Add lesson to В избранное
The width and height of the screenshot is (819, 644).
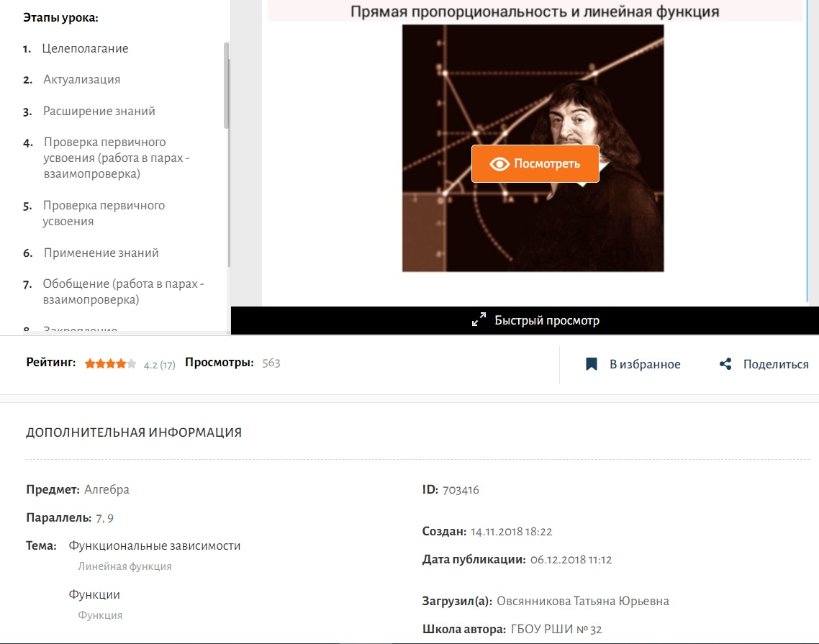(633, 364)
